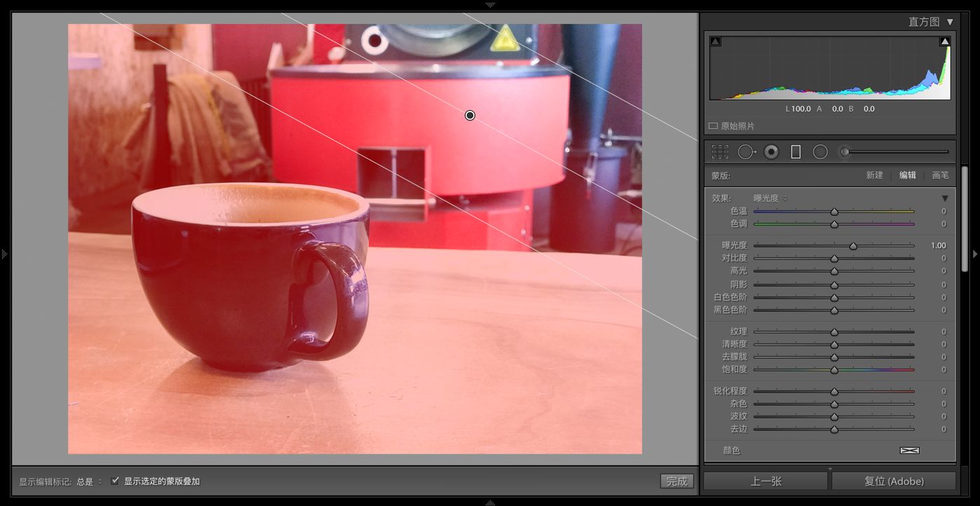
Task: Adjust the 曝光度 slider handle
Action: click(853, 246)
